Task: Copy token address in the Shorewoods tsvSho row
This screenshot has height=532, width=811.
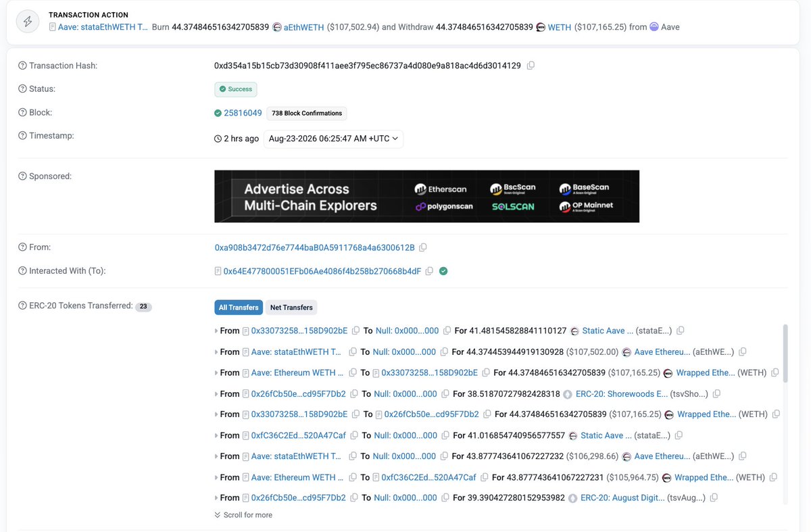Action: [716, 393]
